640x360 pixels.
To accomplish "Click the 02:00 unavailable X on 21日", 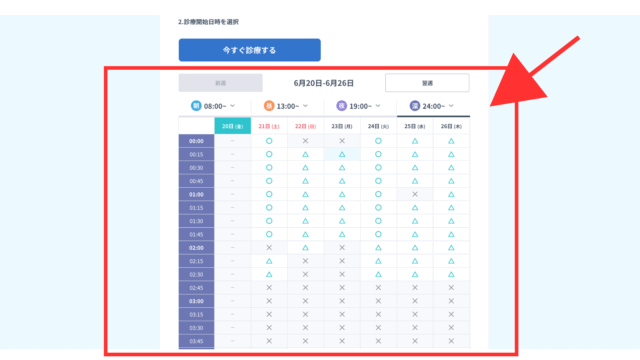I will (x=269, y=248).
